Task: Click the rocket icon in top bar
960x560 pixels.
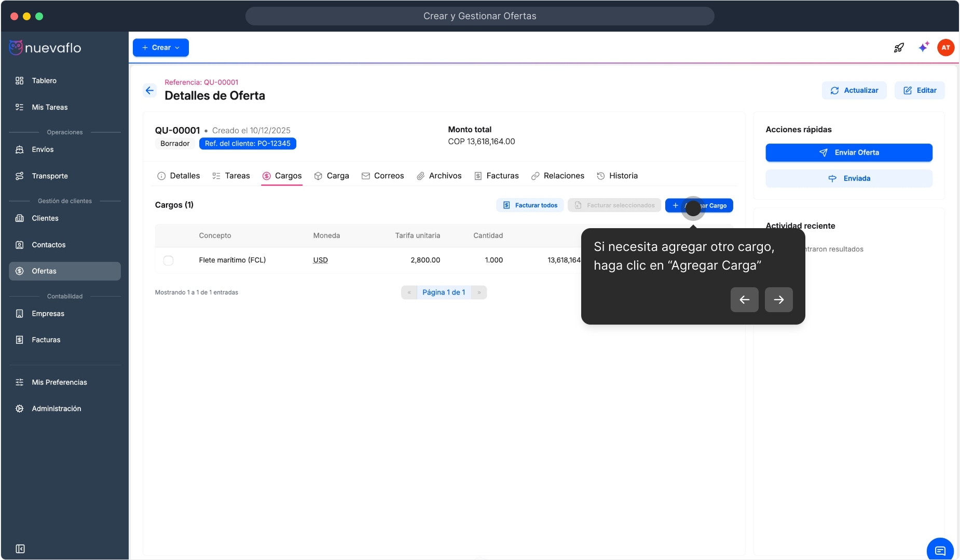Action: click(x=899, y=48)
